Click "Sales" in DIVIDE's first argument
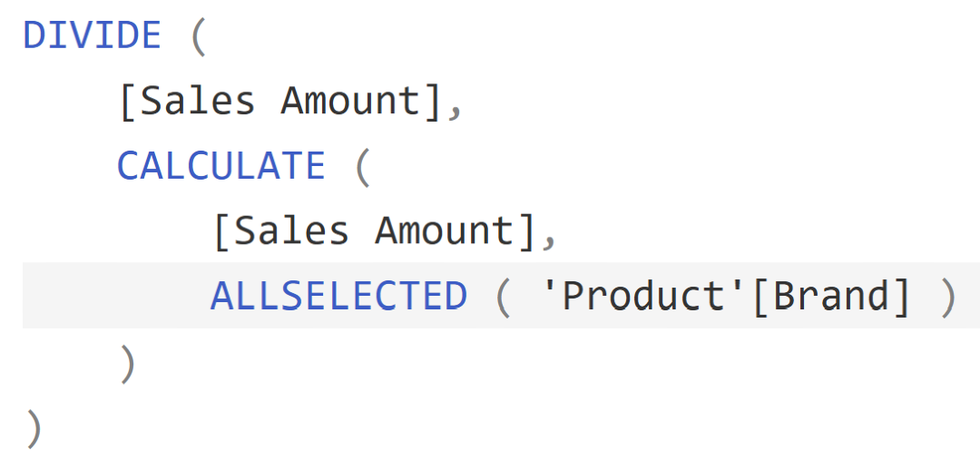 pos(198,101)
